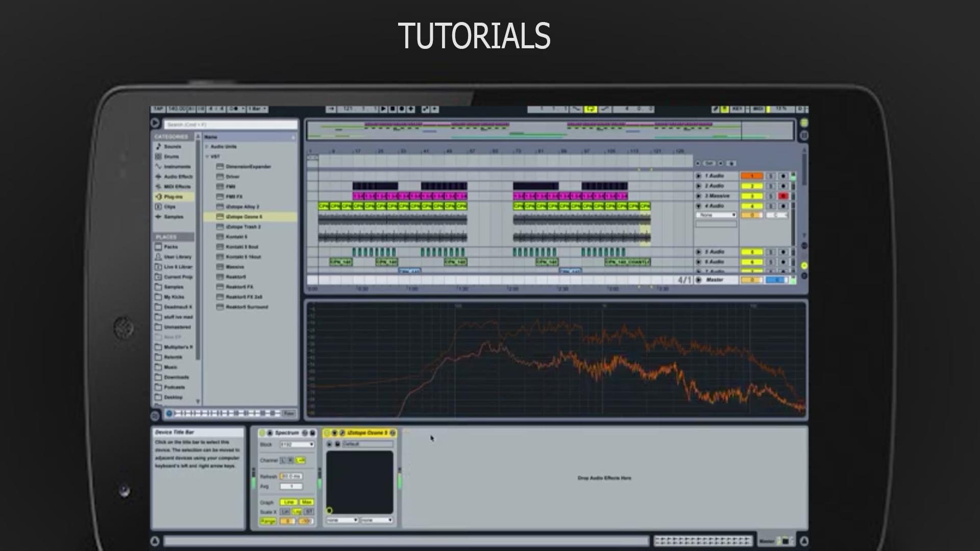Toggle the KEY map mode switch
Screen dimensions: 980x551
pyautogui.click(x=738, y=109)
